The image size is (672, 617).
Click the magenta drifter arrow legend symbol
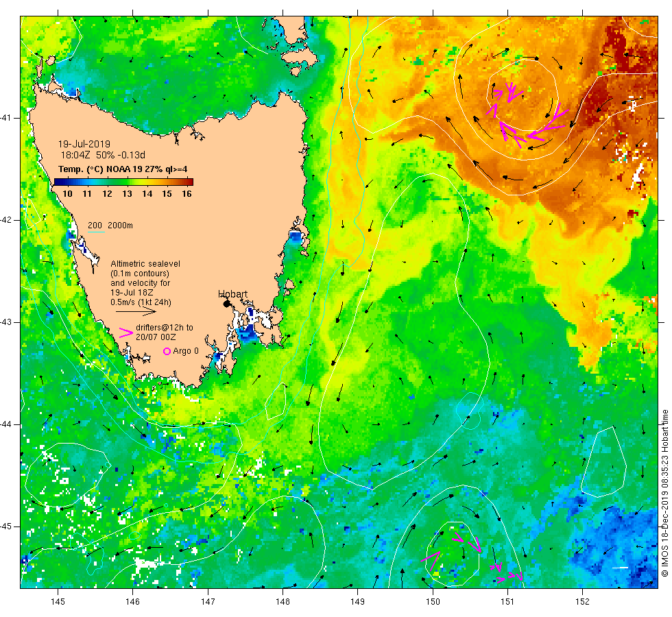[x=126, y=332]
